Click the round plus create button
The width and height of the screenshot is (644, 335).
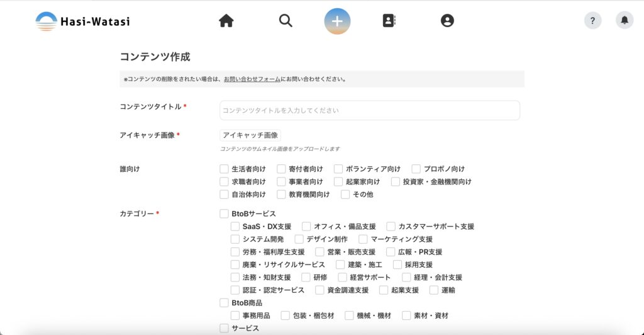337,21
